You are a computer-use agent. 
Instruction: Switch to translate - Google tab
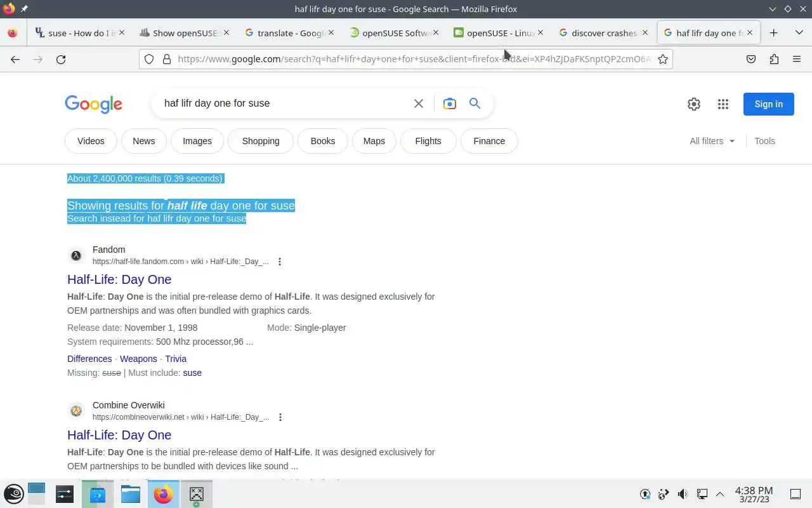[289, 32]
